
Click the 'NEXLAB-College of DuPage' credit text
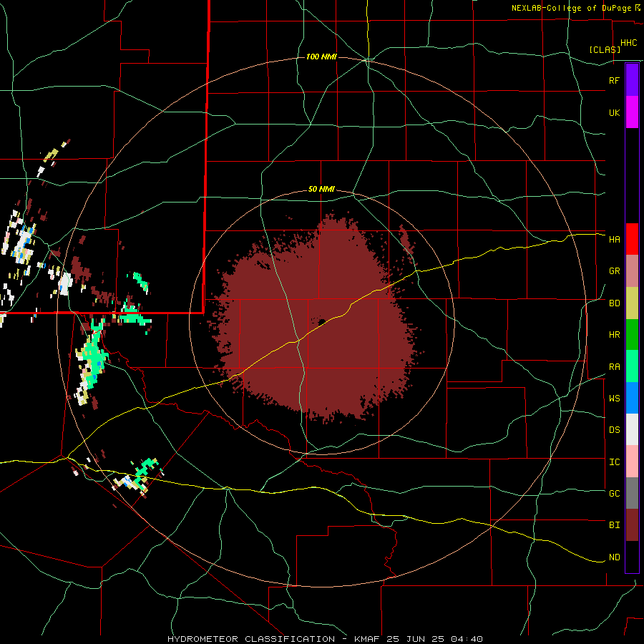click(571, 8)
